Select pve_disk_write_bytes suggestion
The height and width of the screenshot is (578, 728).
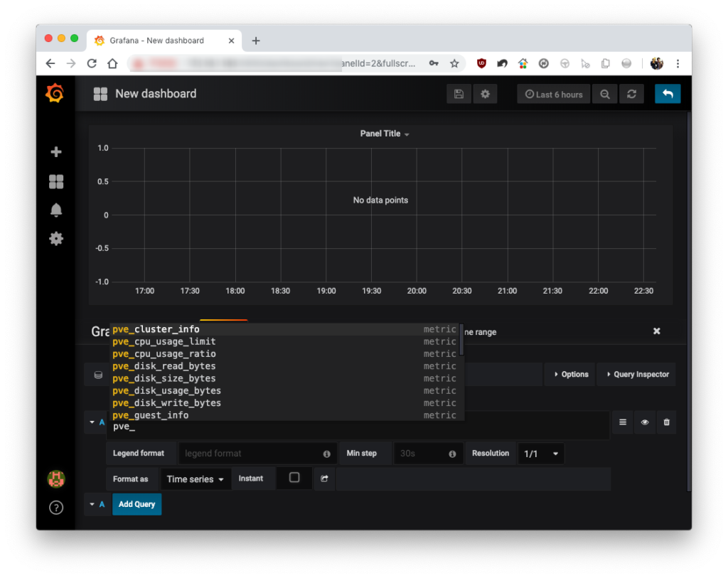[284, 403]
